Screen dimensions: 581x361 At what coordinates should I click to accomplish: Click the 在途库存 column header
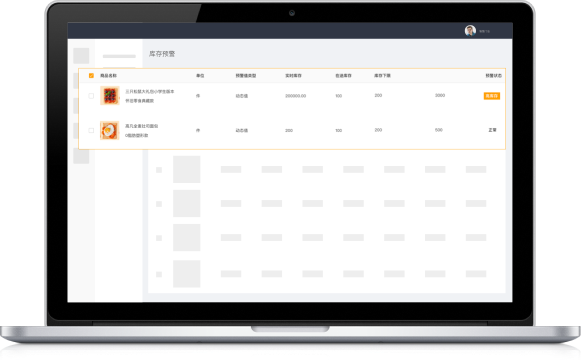tap(343, 76)
